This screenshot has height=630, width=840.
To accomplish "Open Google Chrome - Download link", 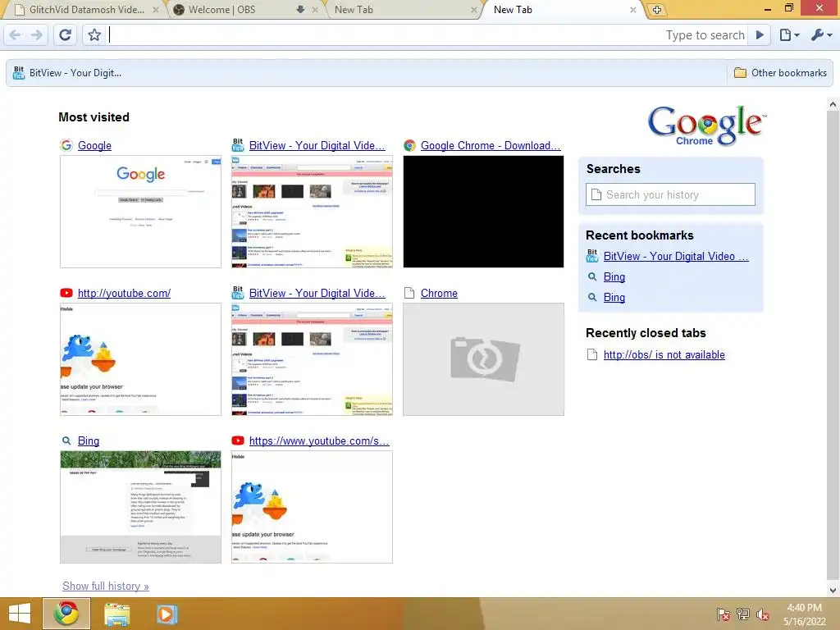I will click(x=491, y=146).
